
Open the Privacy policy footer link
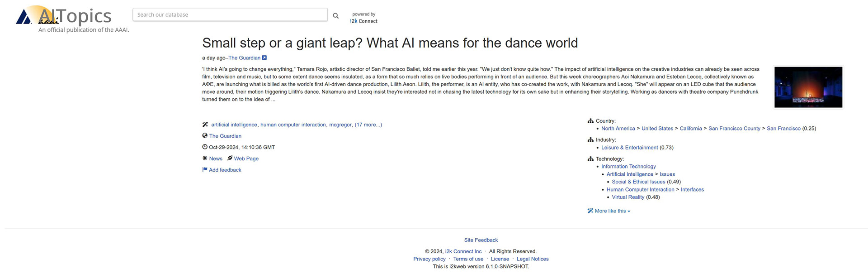point(429,259)
